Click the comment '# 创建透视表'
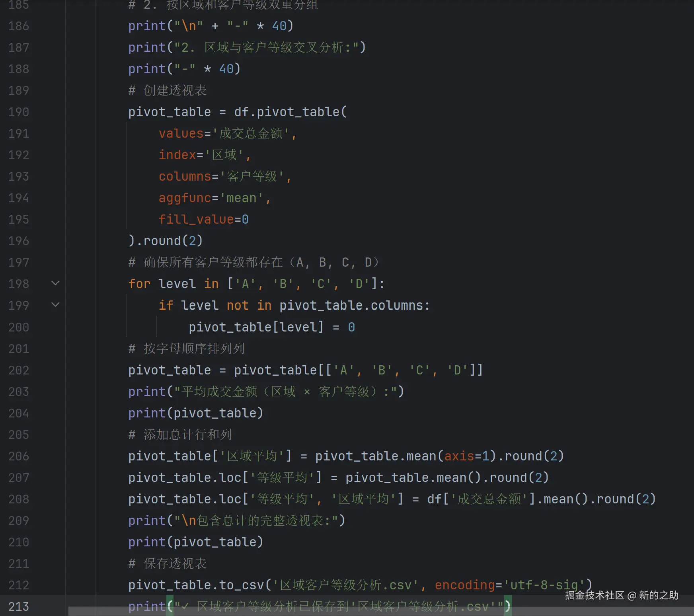 click(x=168, y=90)
